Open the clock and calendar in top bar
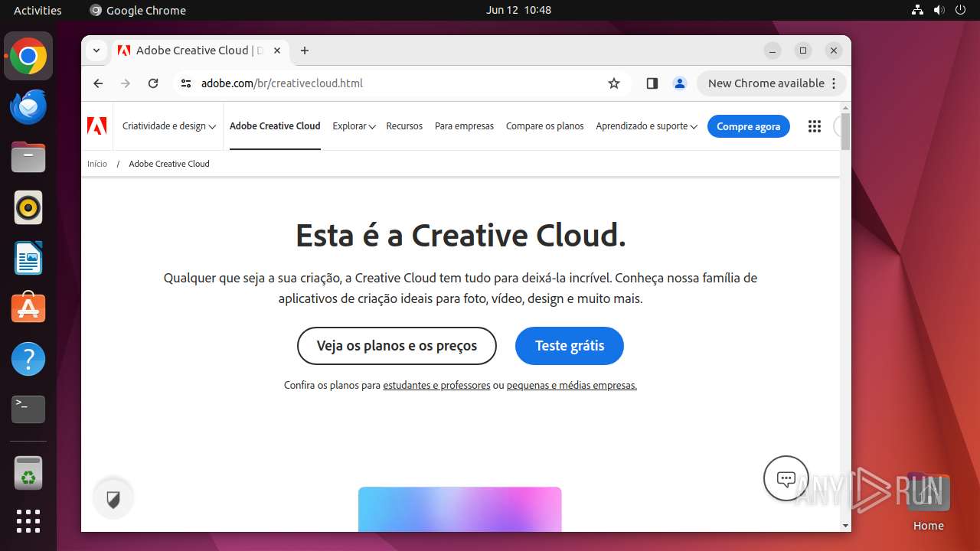The height and width of the screenshot is (551, 980). point(518,10)
